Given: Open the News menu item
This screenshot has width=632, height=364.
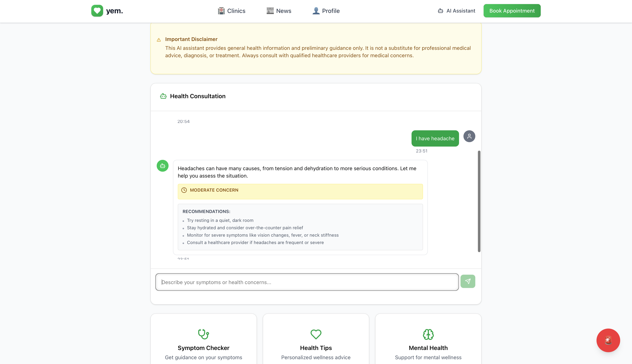Looking at the screenshot, I should click(279, 11).
